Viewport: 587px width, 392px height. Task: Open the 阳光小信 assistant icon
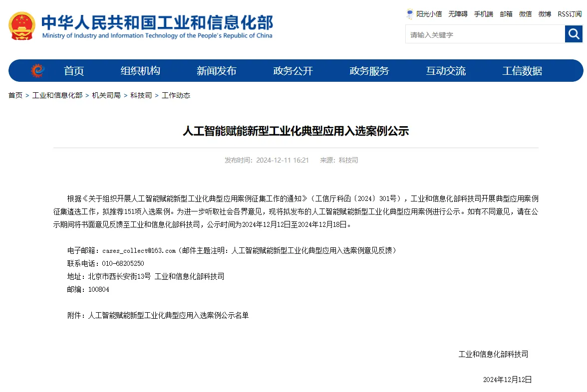(410, 14)
